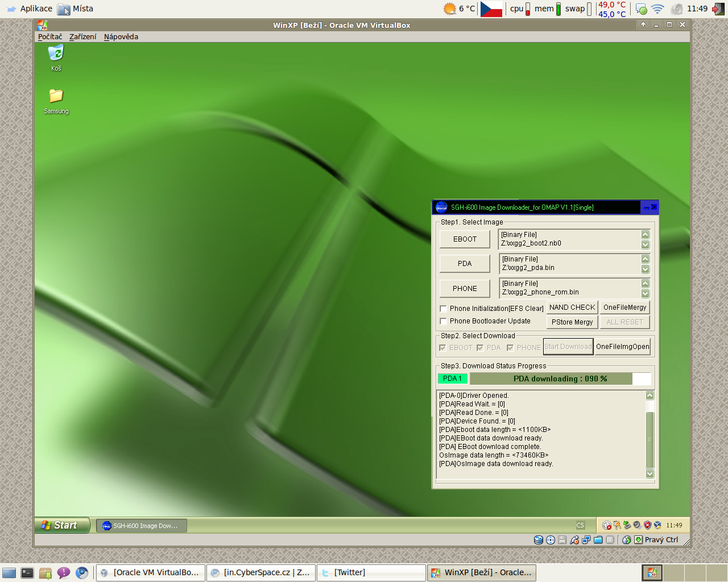Click the red security shield tray icon
Image resolution: width=728 pixels, height=582 pixels.
[x=647, y=525]
